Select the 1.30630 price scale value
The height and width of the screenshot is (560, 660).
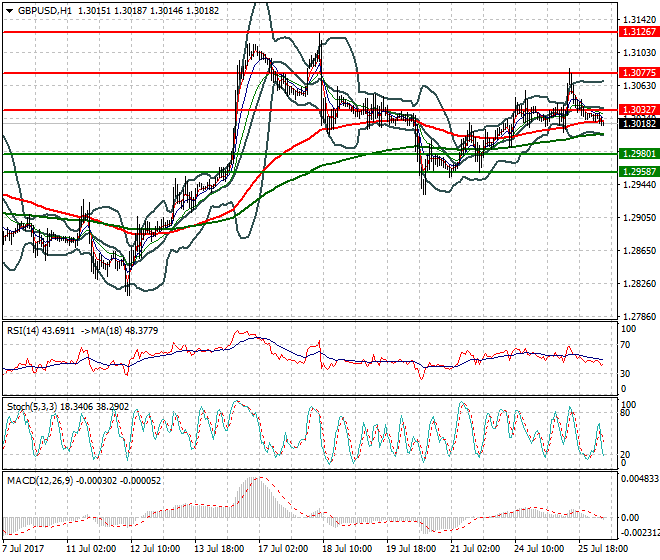click(639, 86)
